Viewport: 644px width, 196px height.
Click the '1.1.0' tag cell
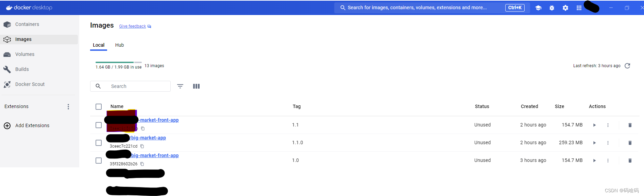point(298,143)
